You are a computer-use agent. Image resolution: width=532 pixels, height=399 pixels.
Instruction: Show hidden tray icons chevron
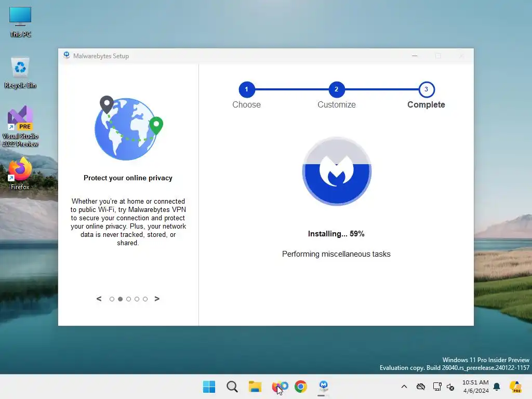point(404,387)
